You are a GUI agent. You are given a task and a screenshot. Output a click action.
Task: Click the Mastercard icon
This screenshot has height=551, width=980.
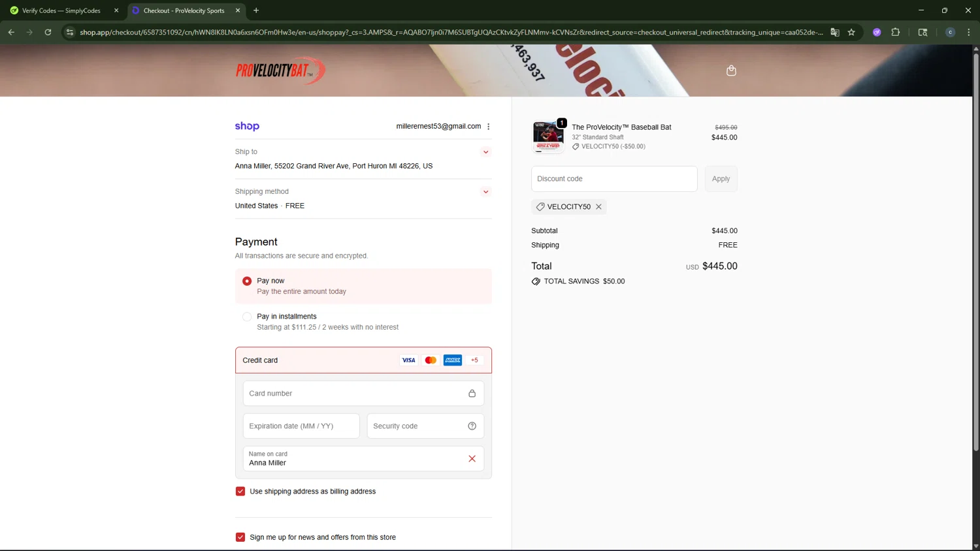pyautogui.click(x=431, y=360)
